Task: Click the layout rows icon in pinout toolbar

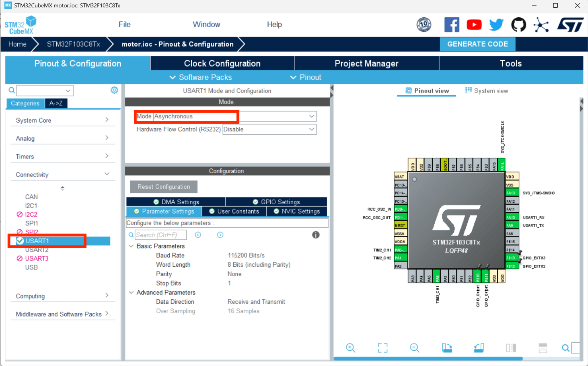Action: click(543, 348)
